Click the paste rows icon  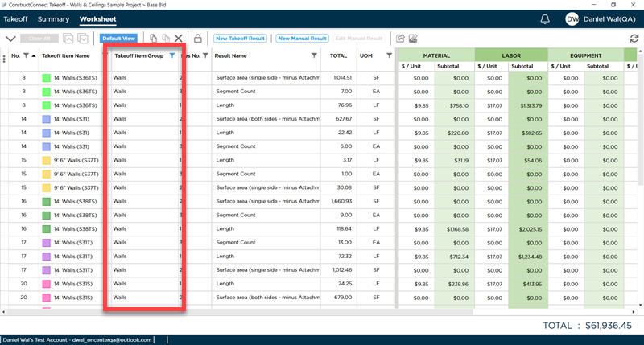pyautogui.click(x=166, y=38)
